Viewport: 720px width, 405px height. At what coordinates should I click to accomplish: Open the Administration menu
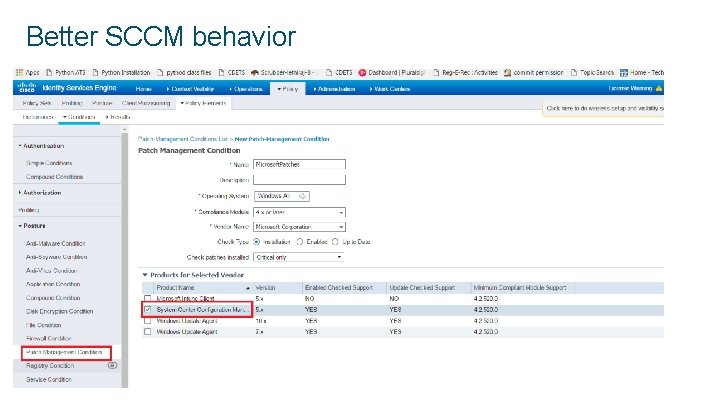334,89
